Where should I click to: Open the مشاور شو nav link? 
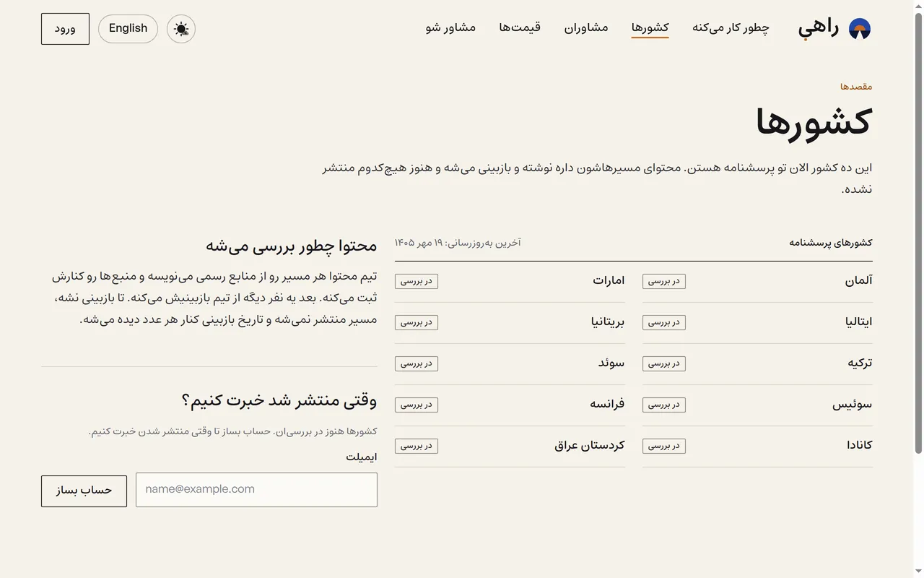point(450,28)
